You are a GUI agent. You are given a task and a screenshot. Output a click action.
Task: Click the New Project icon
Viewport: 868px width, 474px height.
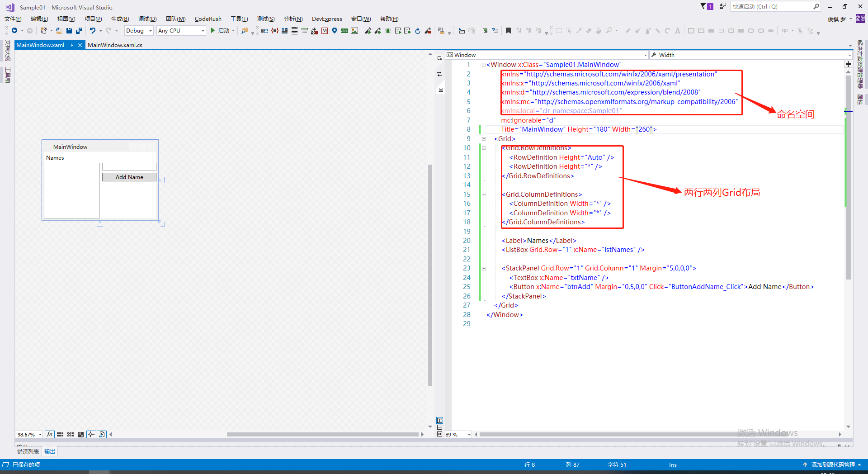tap(43, 31)
